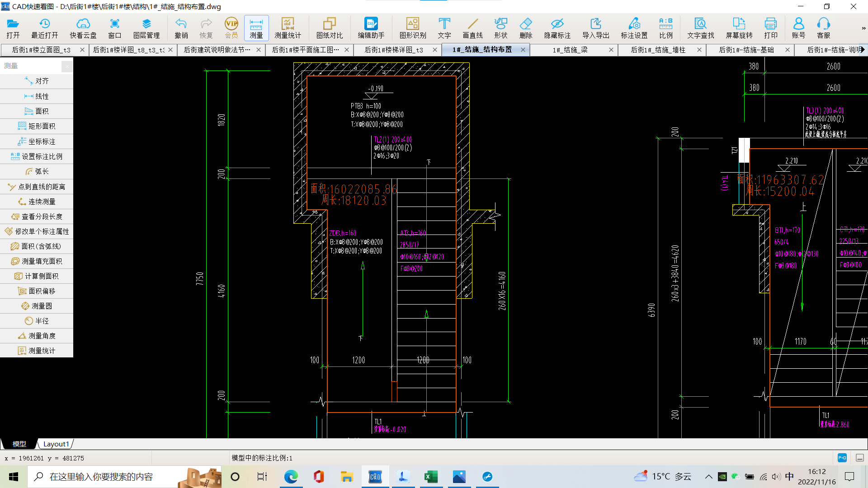Select 半径 radius measurement
The height and width of the screenshot is (488, 868).
click(x=37, y=321)
